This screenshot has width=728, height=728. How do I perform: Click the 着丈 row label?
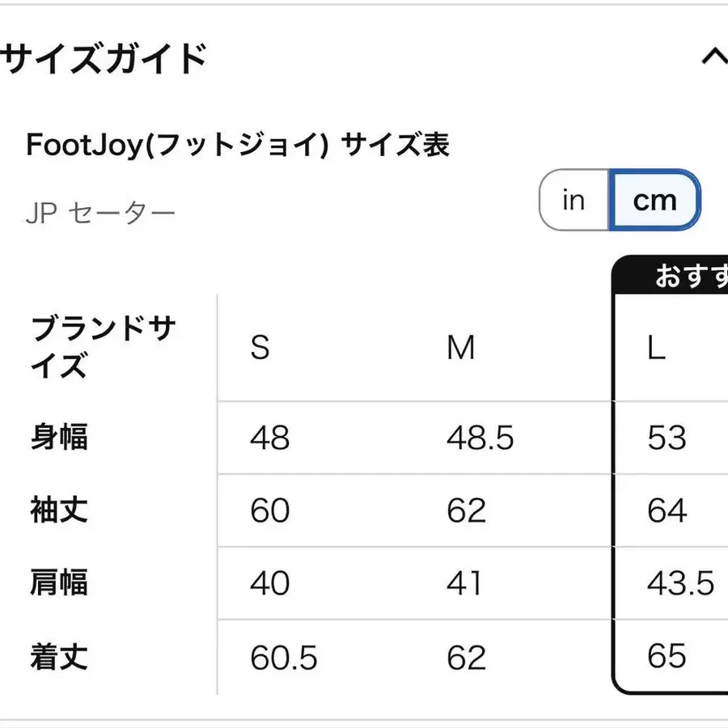60,656
